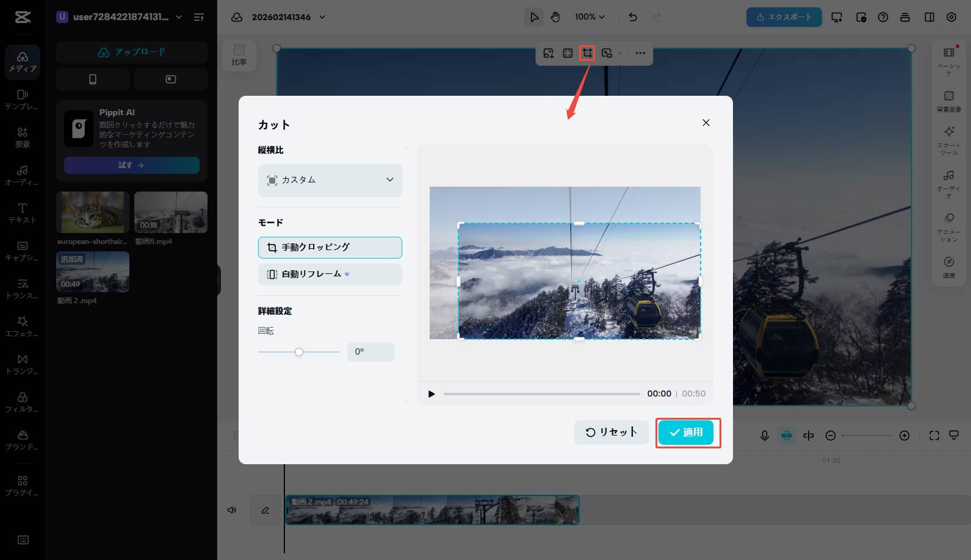Select 自動リフレーム mode
The height and width of the screenshot is (560, 971).
(x=330, y=275)
